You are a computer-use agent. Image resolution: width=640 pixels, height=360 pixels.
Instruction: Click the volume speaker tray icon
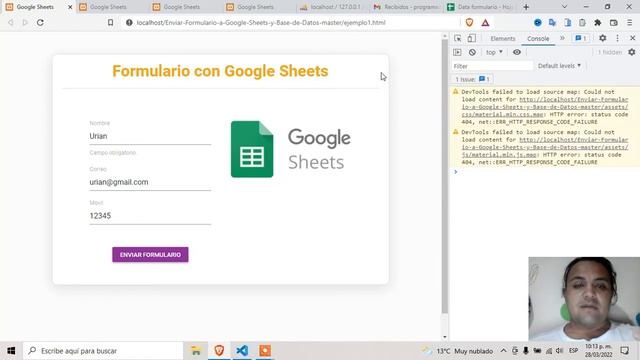point(560,351)
